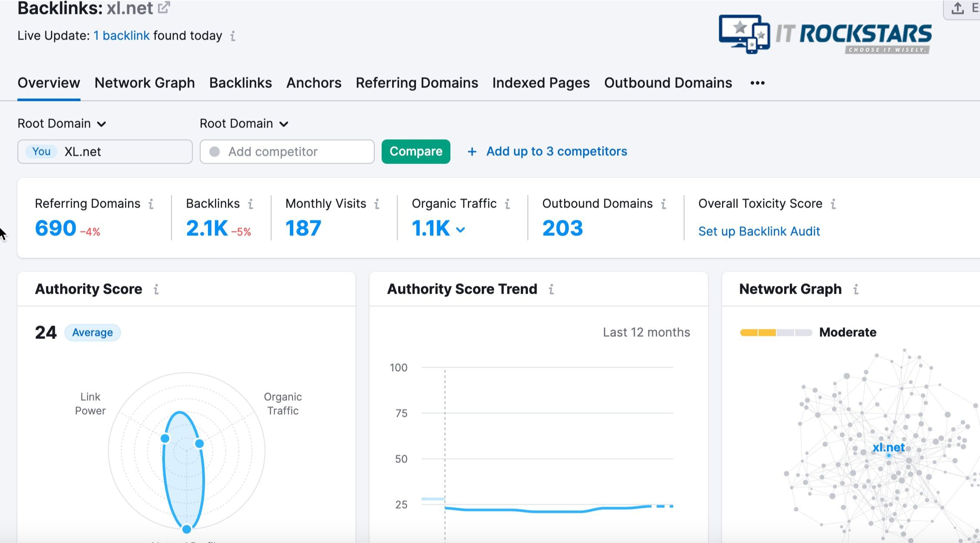Click the Last 12 months label

tap(646, 332)
